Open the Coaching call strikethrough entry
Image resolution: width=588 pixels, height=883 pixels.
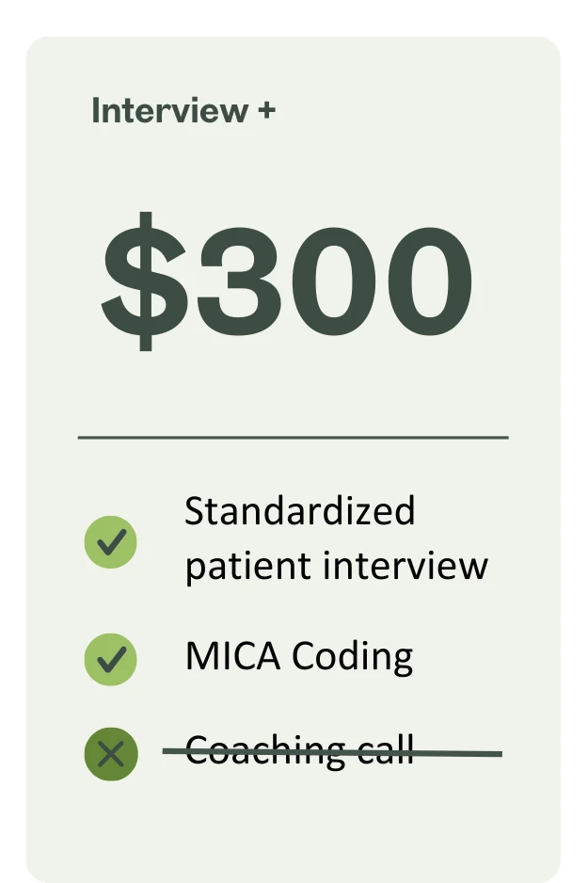coord(301,751)
